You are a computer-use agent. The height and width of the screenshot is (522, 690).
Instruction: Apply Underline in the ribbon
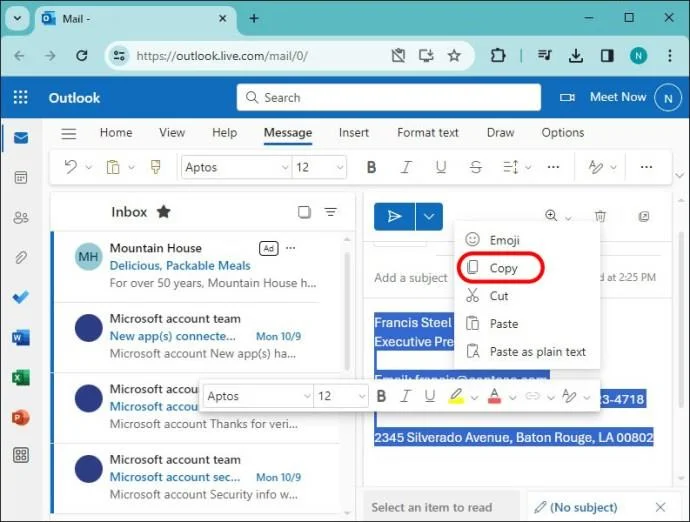pos(440,167)
